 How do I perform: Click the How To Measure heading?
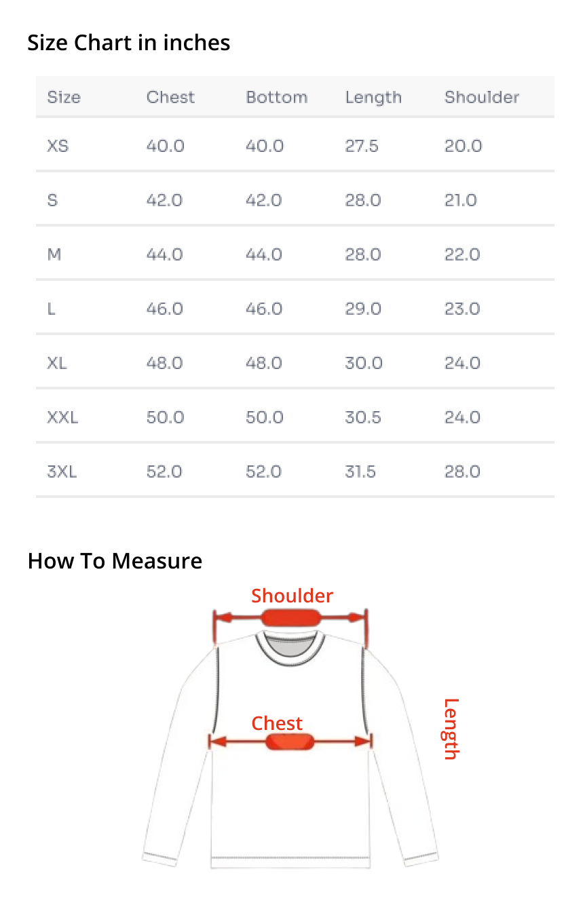[x=115, y=561]
